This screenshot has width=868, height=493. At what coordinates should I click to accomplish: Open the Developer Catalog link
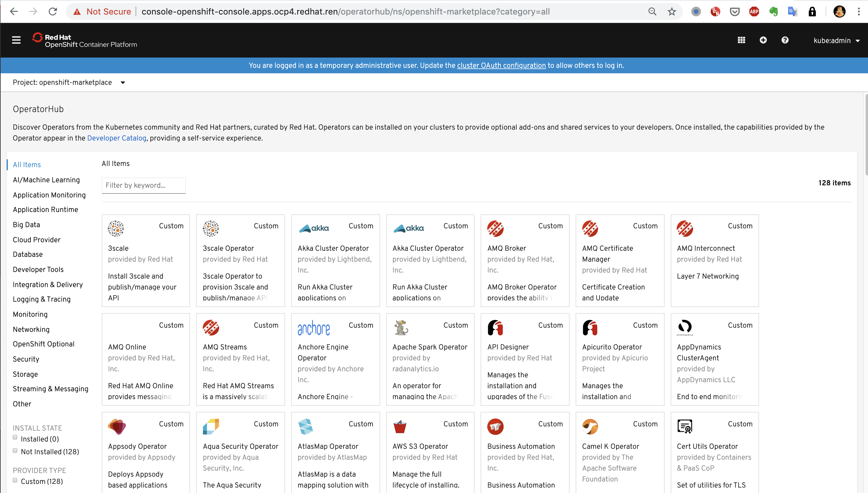[x=117, y=138]
